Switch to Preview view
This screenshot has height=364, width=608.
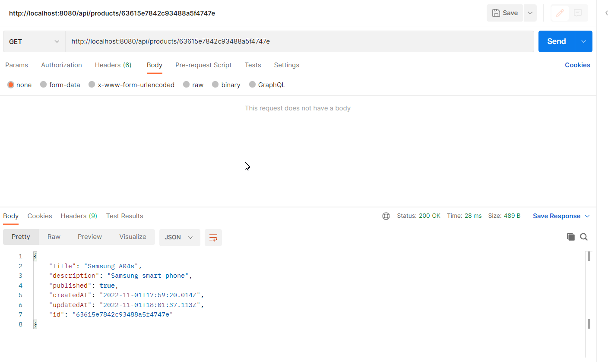point(90,237)
